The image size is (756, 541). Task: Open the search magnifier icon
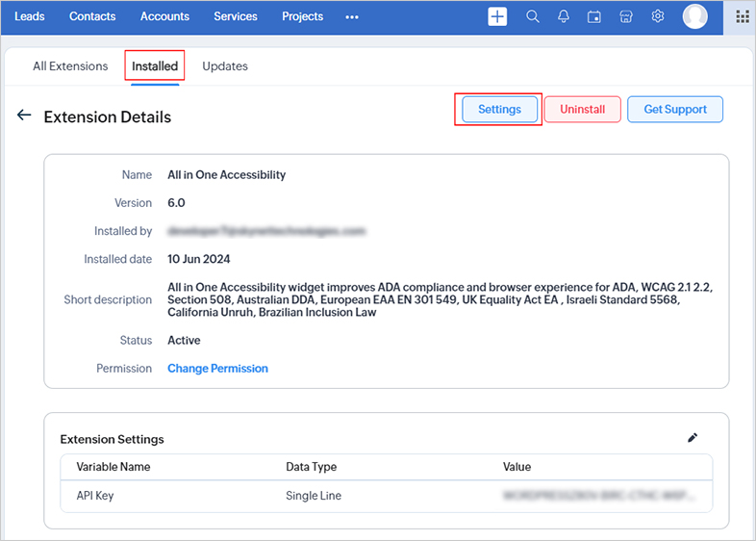click(x=532, y=17)
